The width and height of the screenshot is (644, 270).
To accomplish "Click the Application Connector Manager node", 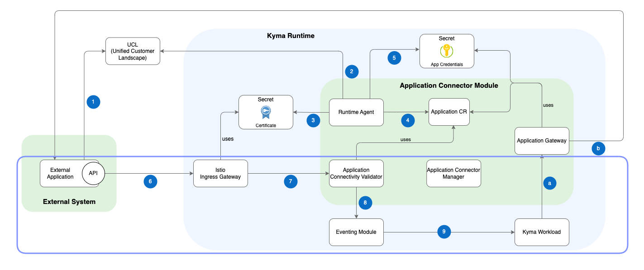I will pos(453,173).
